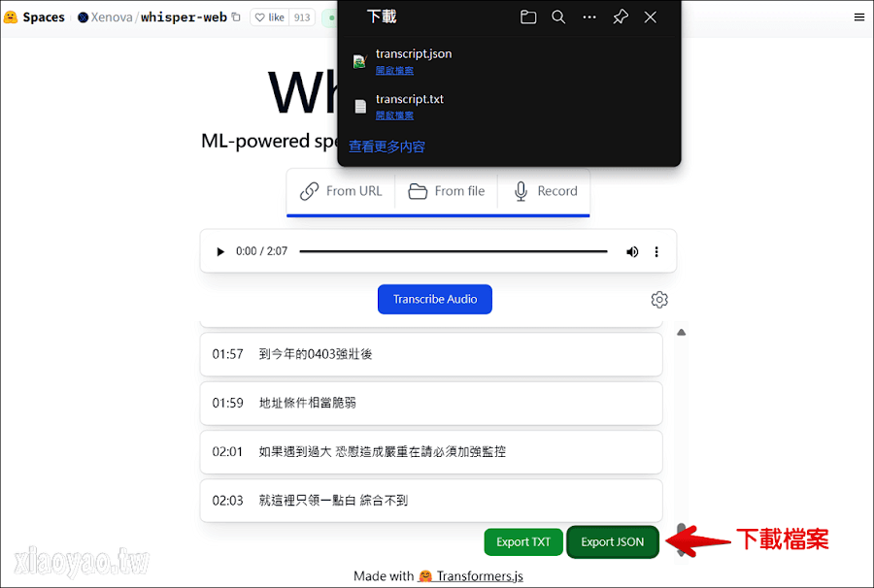Open transcription settings gear
Image resolution: width=874 pixels, height=588 pixels.
pos(659,300)
